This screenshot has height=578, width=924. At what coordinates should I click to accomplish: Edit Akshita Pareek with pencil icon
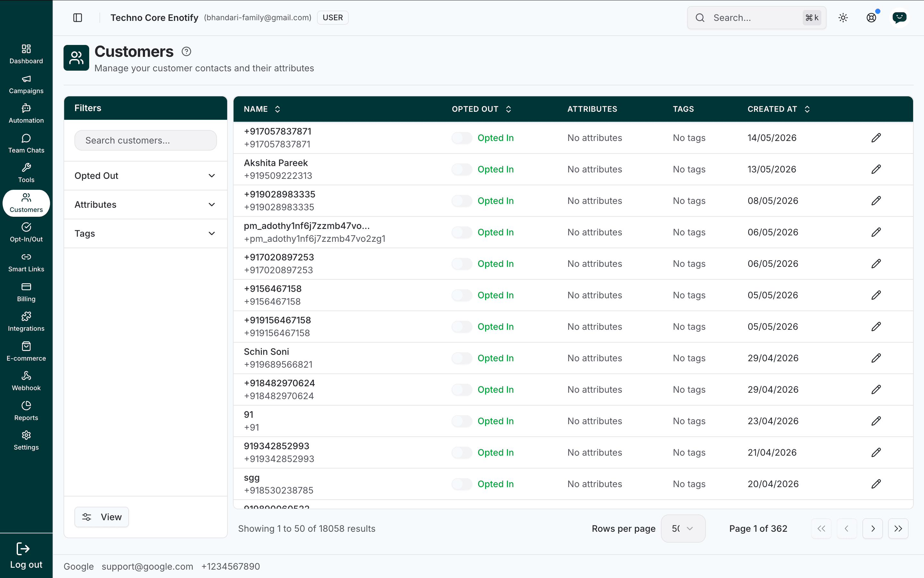(x=876, y=169)
